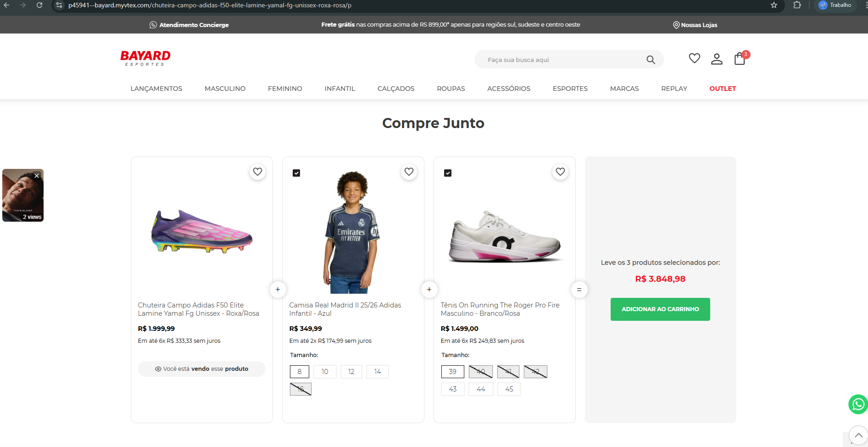Select unavailable shoe size 40
The image size is (868, 447).
pos(481,372)
